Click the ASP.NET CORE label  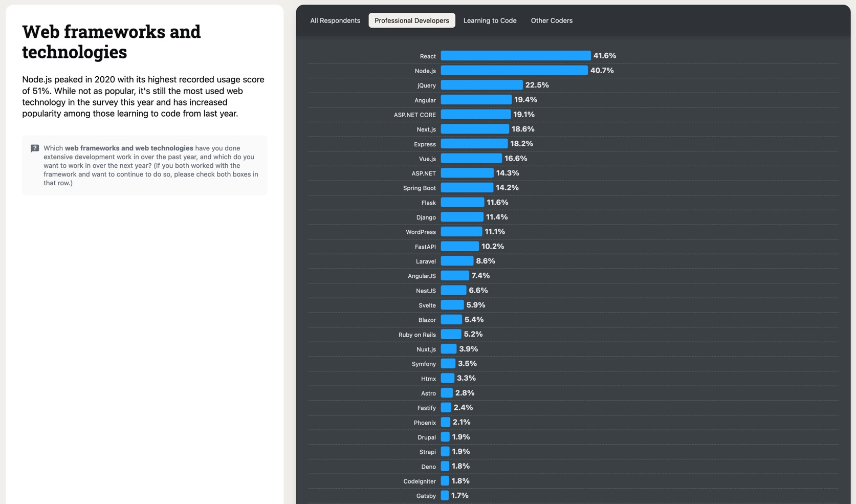tap(414, 115)
